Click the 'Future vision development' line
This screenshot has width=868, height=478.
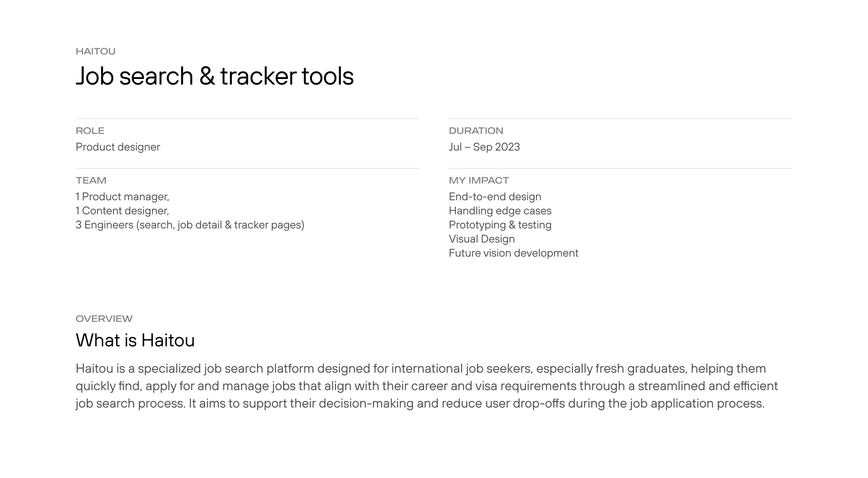[x=513, y=253]
